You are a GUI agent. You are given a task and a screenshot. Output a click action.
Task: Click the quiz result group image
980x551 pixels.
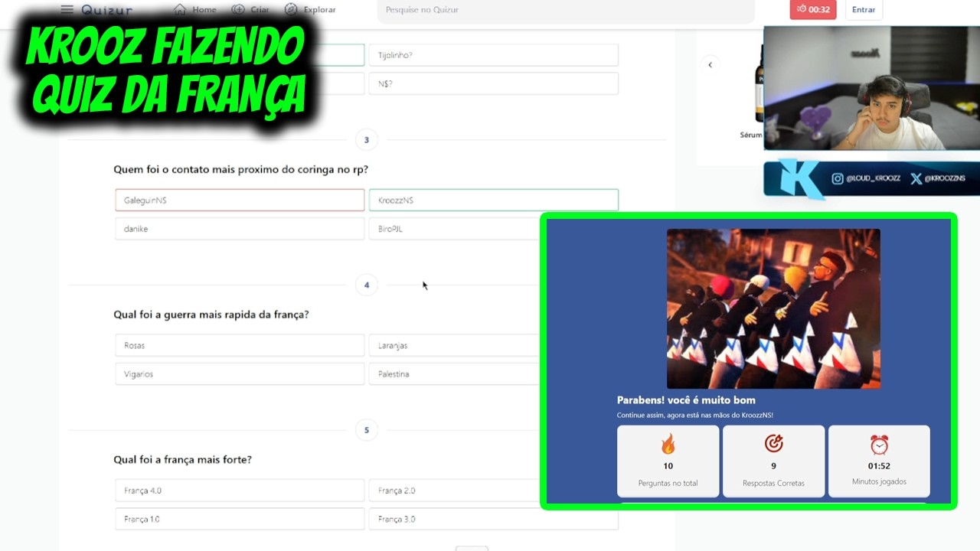click(x=773, y=309)
